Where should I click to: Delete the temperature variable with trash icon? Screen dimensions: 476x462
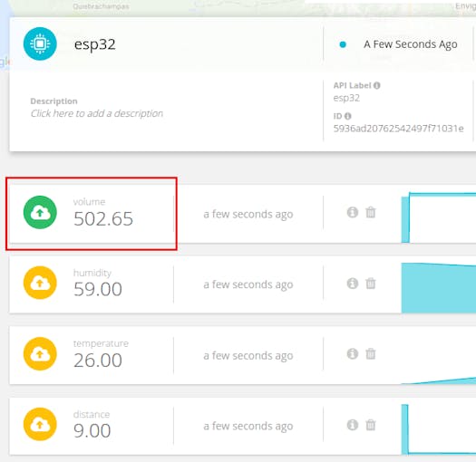371,353
